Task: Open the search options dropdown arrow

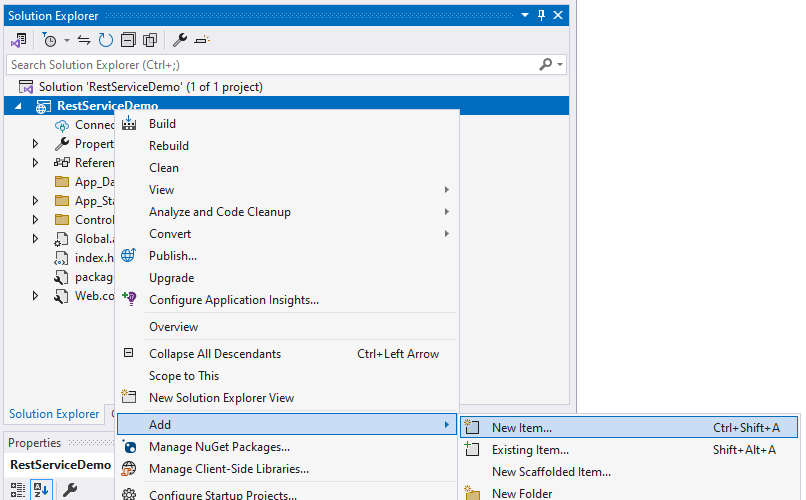Action: tap(560, 64)
